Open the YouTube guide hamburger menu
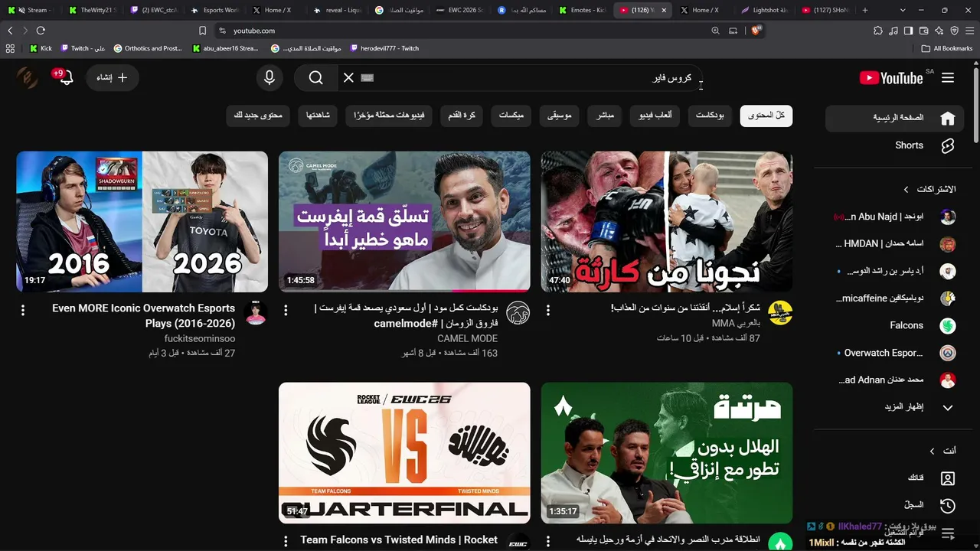980x551 pixels. (948, 78)
